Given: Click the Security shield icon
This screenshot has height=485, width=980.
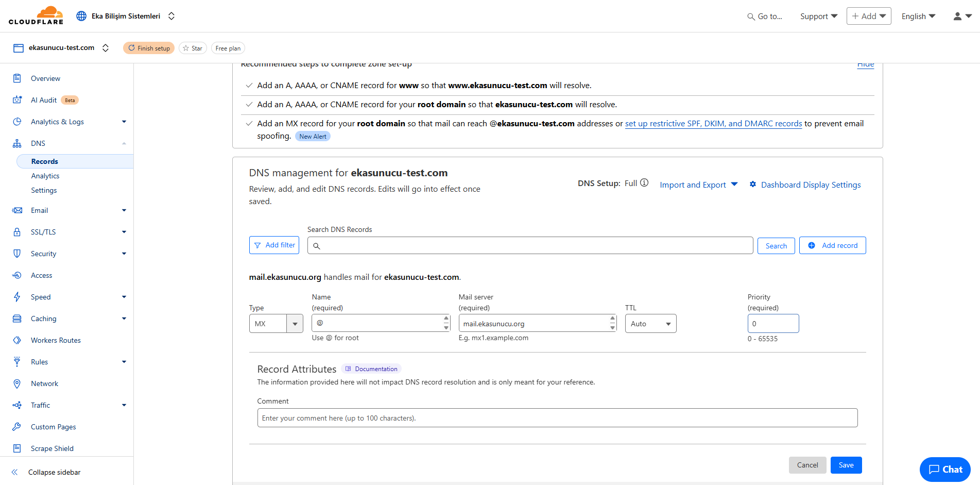Looking at the screenshot, I should [17, 254].
